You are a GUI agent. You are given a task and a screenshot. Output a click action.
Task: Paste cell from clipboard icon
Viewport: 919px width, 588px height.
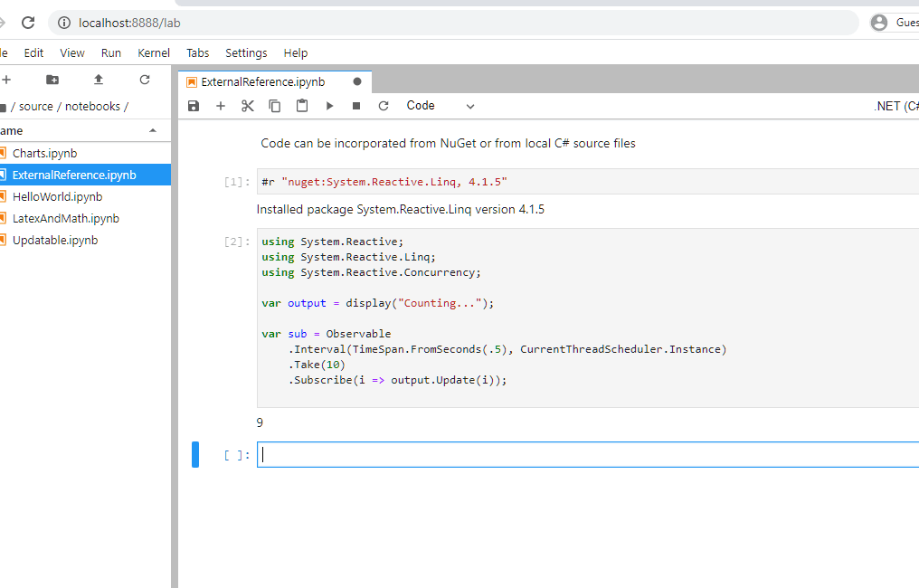[x=302, y=106]
